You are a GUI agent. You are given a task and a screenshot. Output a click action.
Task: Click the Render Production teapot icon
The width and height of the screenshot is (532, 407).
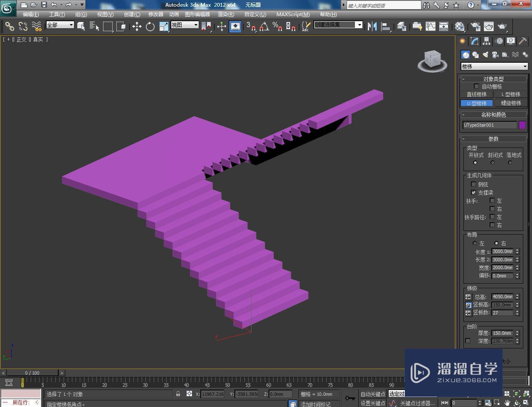point(502,27)
